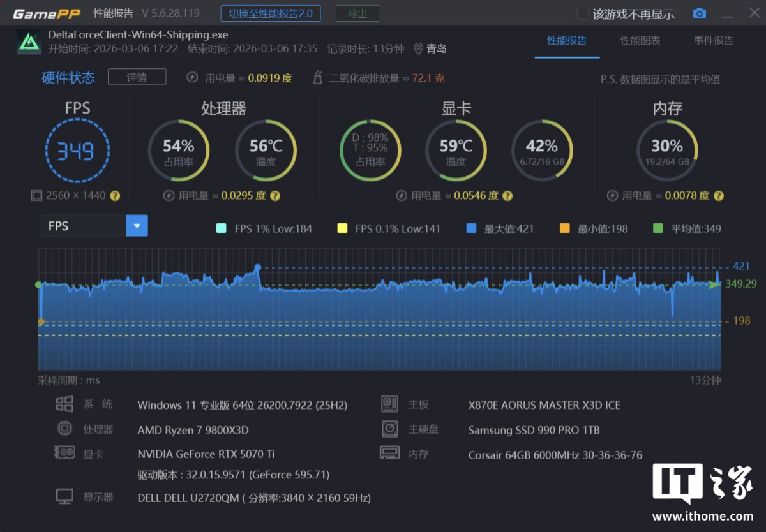Click the V 5.6.28.119 version text
766x532 pixels.
tap(170, 13)
